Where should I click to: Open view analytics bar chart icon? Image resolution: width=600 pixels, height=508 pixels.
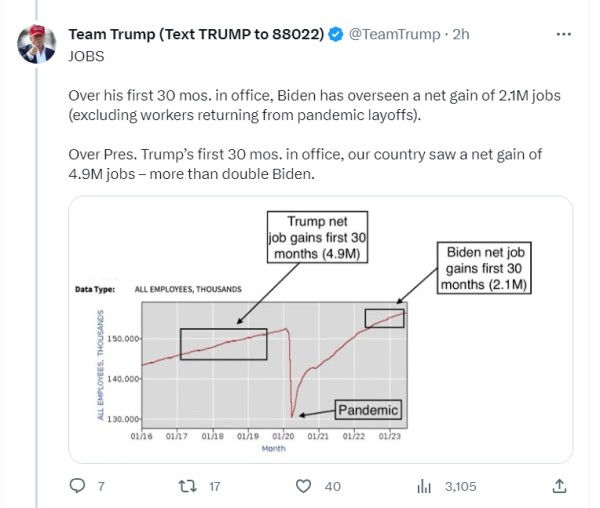423,486
